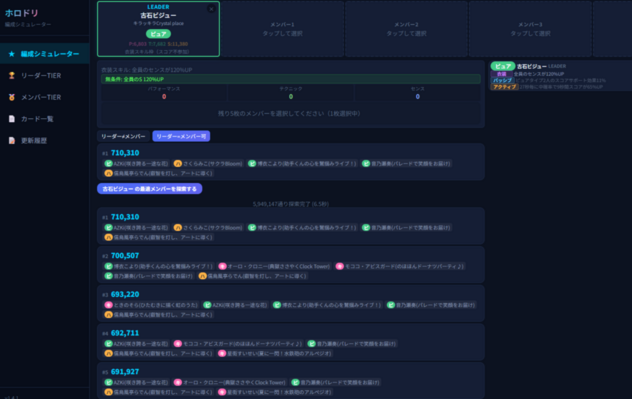Click 儒烏風亭らでん chip in the 693,220 result
Viewport: 632px width, 399px height.
coord(159,315)
